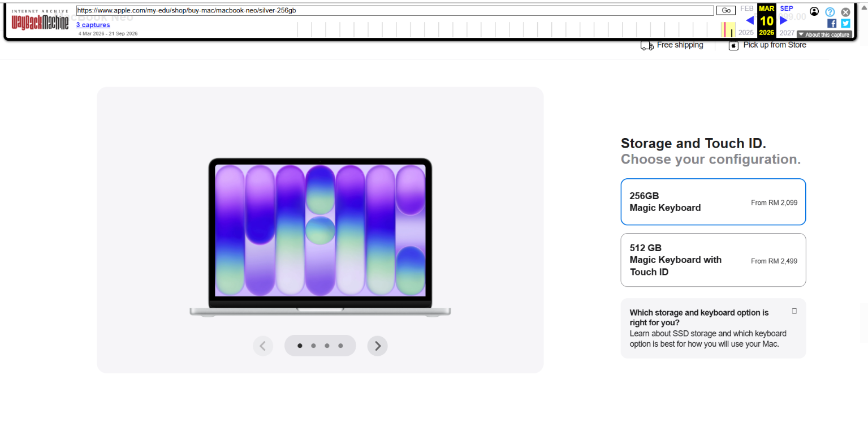The width and height of the screenshot is (868, 422).
Task: Close the Wayback Machine toolbar
Action: 845,12
